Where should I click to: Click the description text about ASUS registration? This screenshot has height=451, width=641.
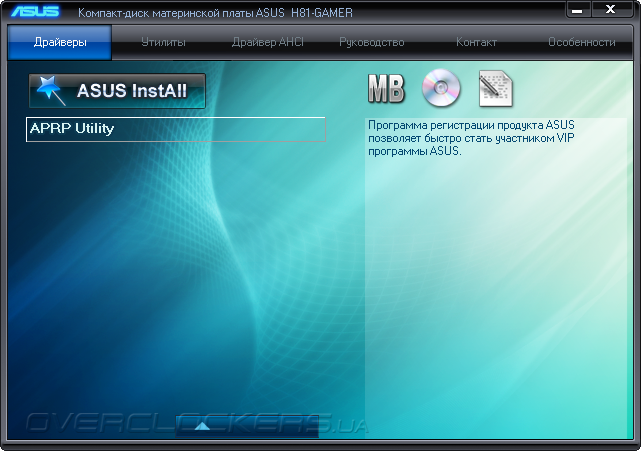(x=471, y=138)
